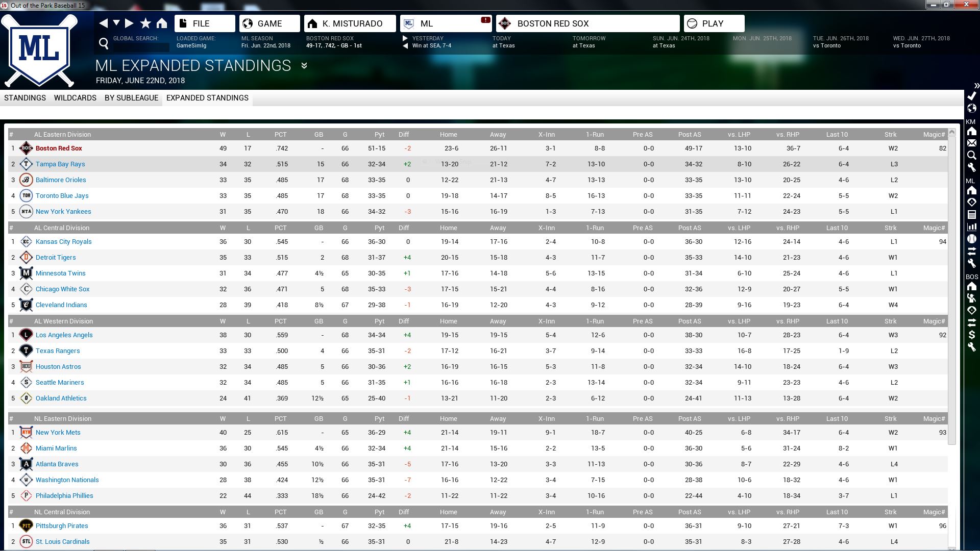Open the Tampa Bay Rays team link
This screenshot has width=980, height=551.
tap(60, 164)
